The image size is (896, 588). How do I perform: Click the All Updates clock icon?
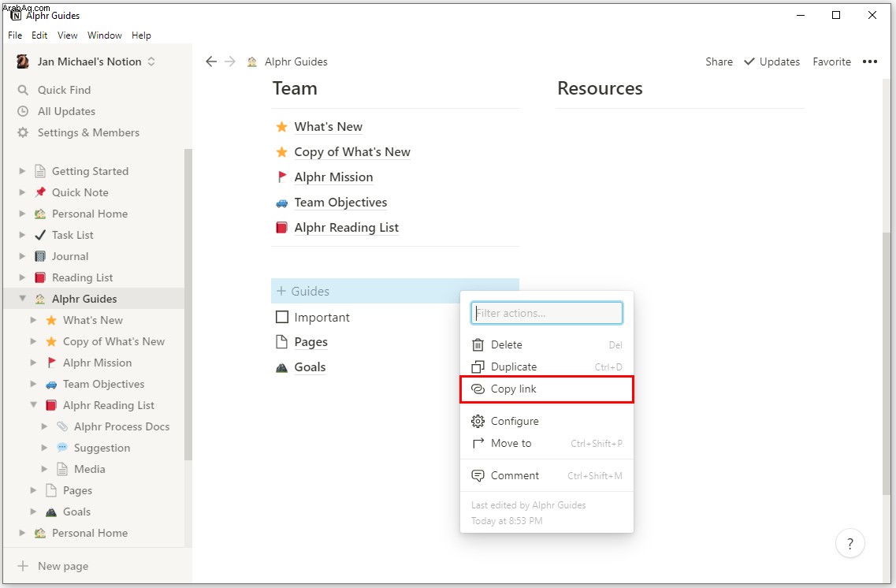23,111
